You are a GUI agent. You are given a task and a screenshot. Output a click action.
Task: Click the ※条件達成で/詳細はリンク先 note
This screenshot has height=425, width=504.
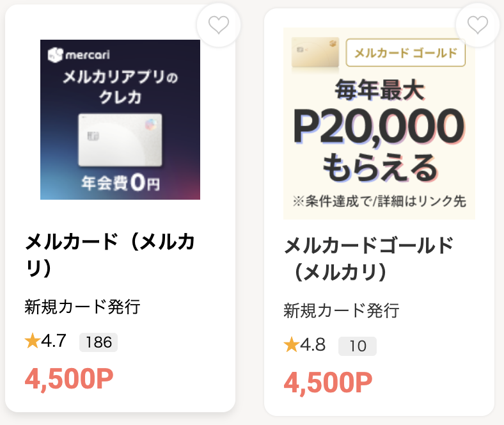pos(379,201)
